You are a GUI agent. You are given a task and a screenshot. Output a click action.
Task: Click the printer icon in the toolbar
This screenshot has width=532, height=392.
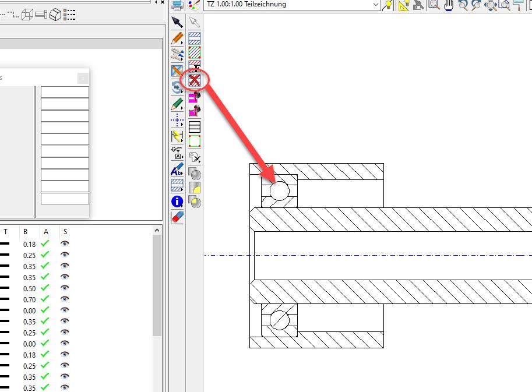click(178, 5)
